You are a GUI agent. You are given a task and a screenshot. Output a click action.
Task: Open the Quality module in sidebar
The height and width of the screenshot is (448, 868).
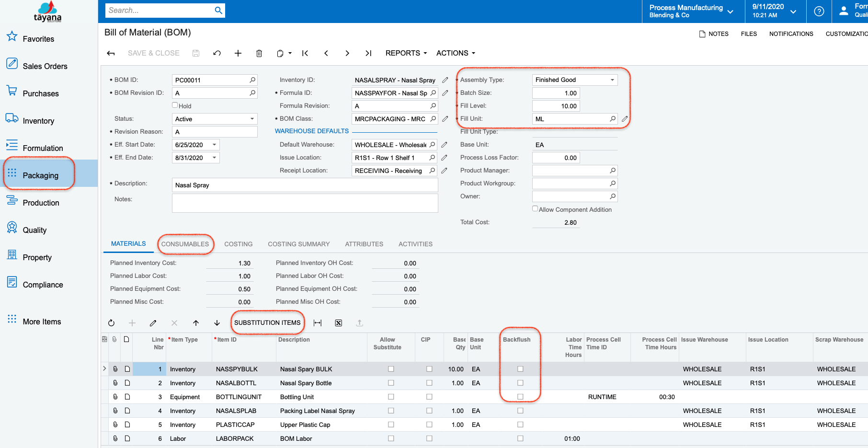[x=34, y=230]
